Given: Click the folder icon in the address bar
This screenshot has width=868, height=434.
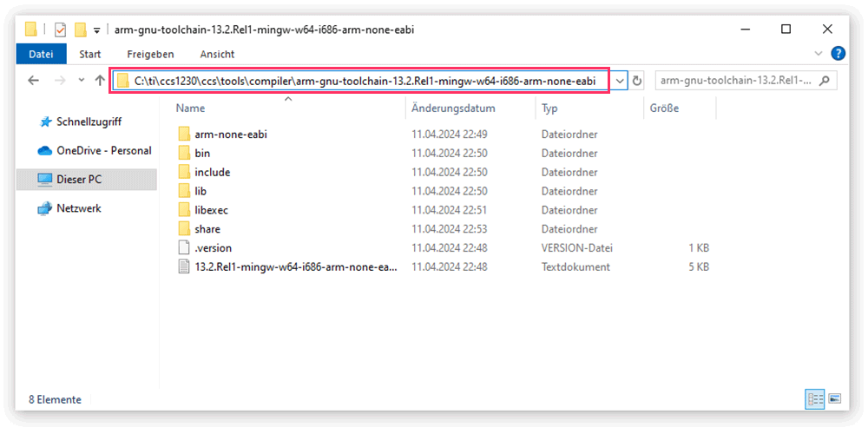Looking at the screenshot, I should [123, 82].
